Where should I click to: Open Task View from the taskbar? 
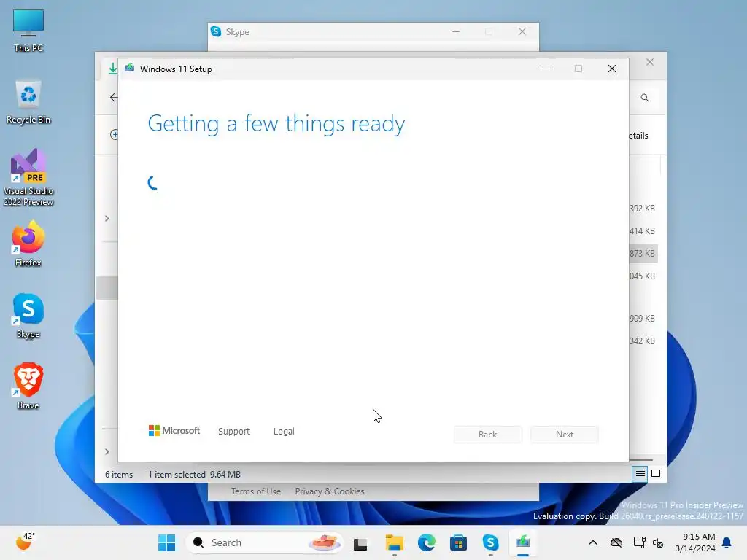(360, 542)
